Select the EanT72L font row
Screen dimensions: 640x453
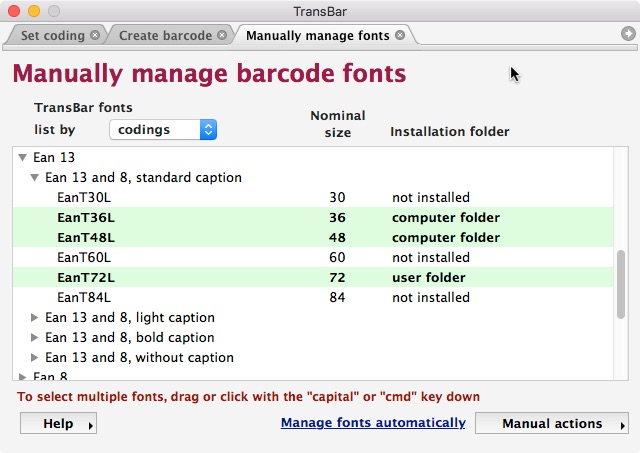[x=313, y=277]
